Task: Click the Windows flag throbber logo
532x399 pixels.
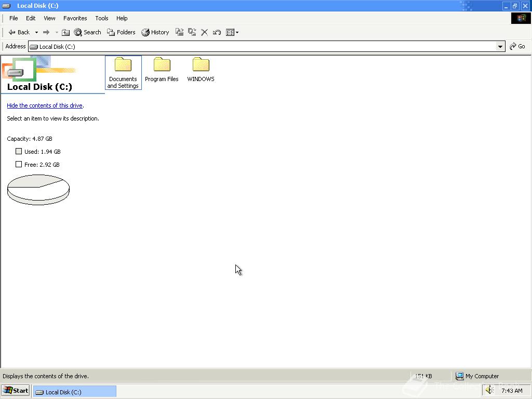Action: pyautogui.click(x=521, y=18)
